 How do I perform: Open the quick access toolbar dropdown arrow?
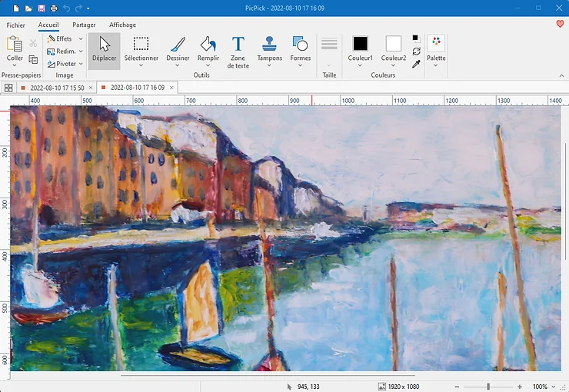tap(88, 8)
